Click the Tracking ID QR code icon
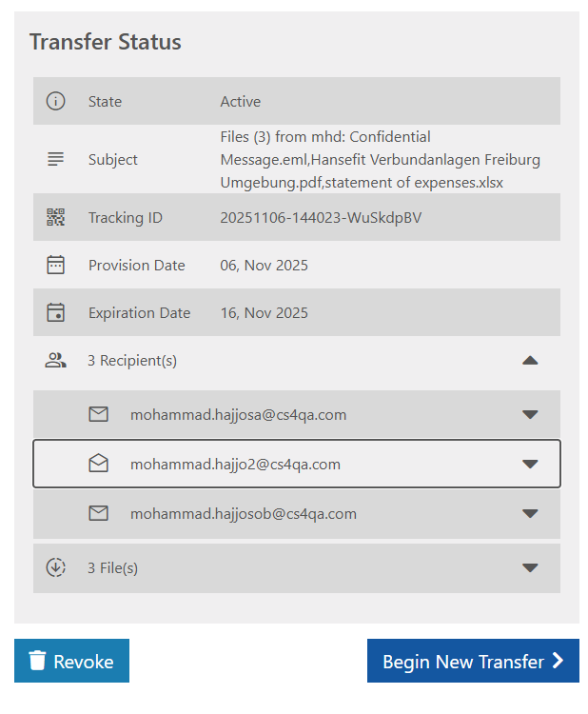 point(56,218)
